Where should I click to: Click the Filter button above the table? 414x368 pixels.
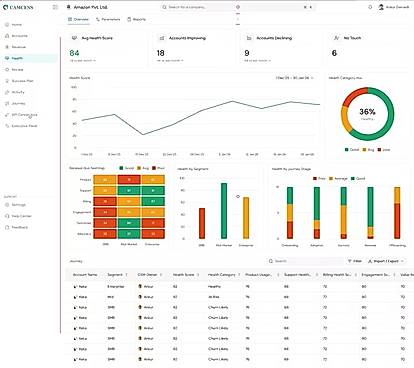click(x=355, y=261)
